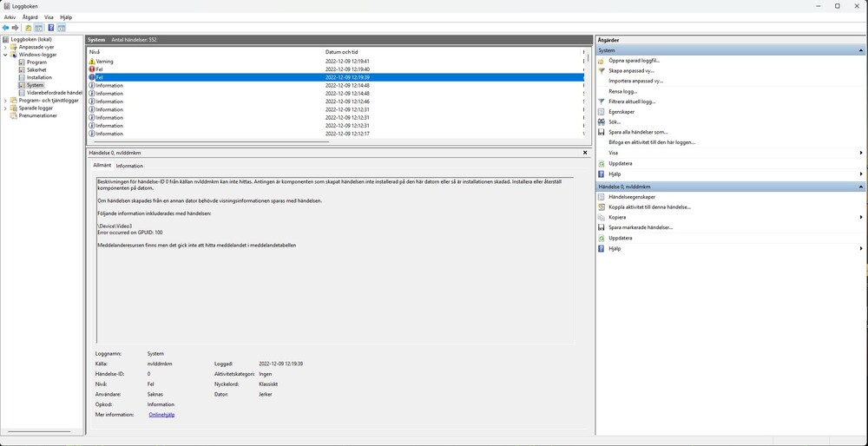This screenshot has height=446, width=868.
Task: Expand the Anpassade vyer node
Action: [5, 47]
